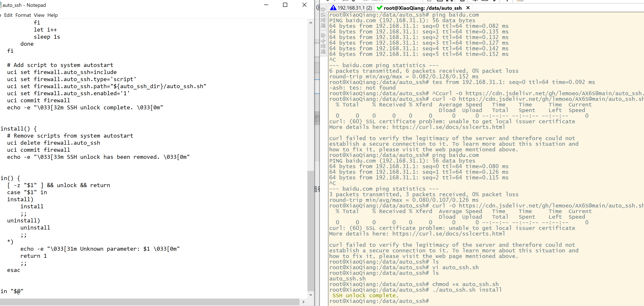This screenshot has height=306, width=644.
Task: Click the 'auto_ssh - Notepad' title text
Action: pyautogui.click(x=24, y=5)
